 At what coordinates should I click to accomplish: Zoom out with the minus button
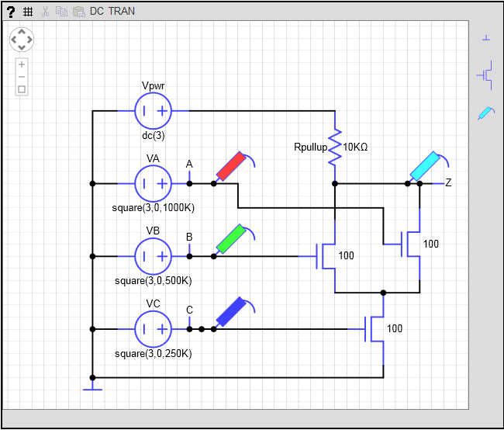point(22,77)
